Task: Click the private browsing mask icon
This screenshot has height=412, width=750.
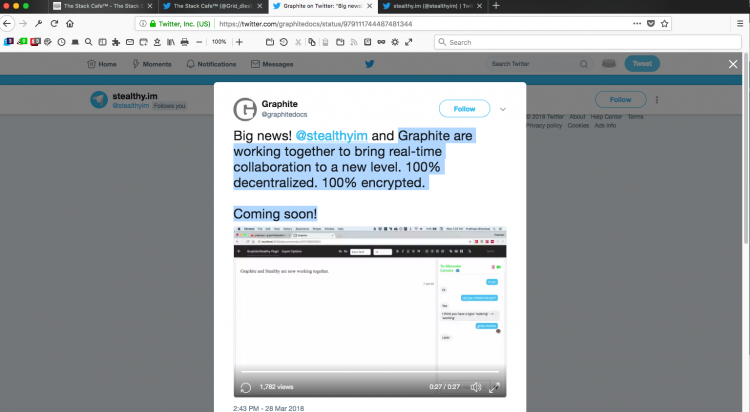Action: point(381,42)
